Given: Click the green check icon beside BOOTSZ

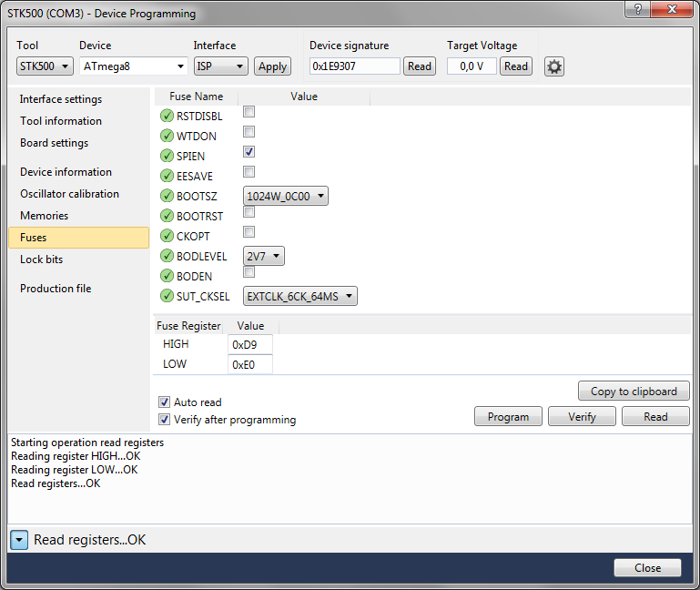Looking at the screenshot, I should click(167, 196).
